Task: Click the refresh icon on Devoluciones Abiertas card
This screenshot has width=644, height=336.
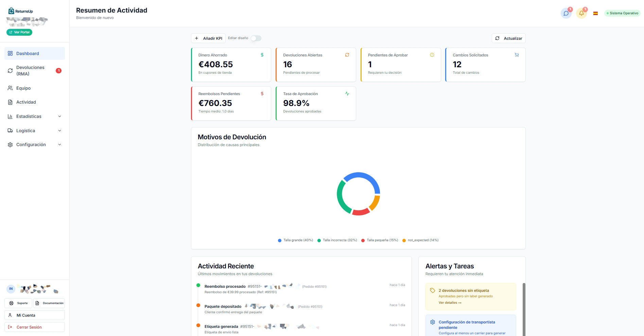Action: coord(347,55)
